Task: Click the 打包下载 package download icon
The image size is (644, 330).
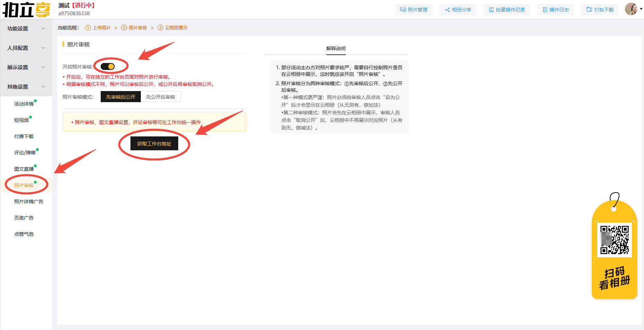Action: coord(589,10)
